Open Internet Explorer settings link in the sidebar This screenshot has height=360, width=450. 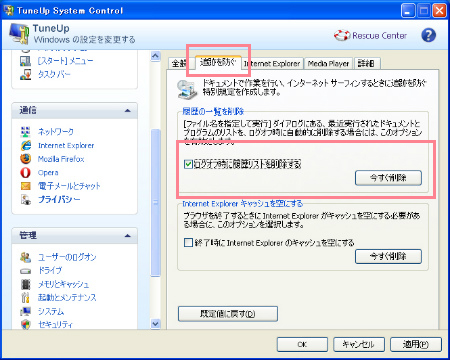[x=66, y=145]
